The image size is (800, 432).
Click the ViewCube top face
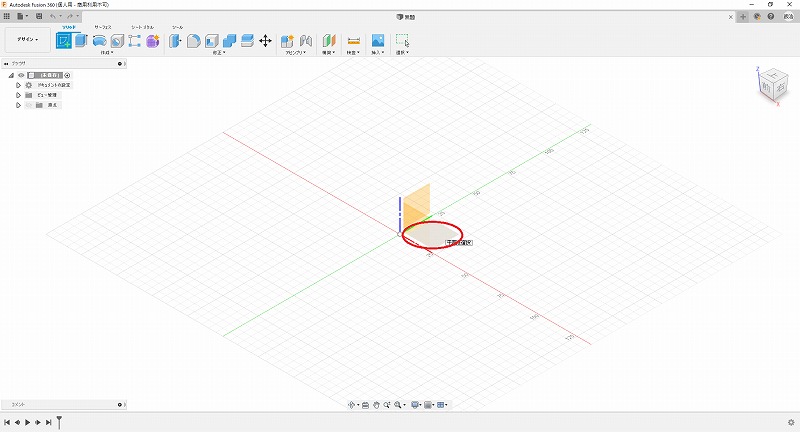point(772,75)
